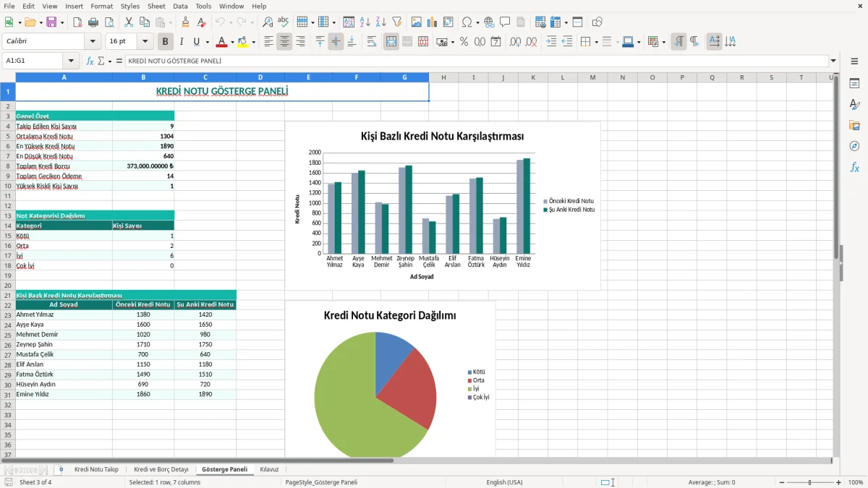Click zoom percentage 100%

tap(856, 482)
